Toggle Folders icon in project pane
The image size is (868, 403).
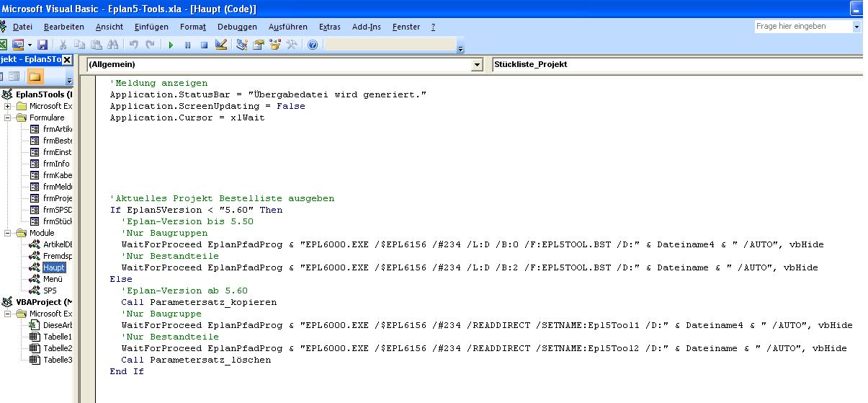[35, 76]
